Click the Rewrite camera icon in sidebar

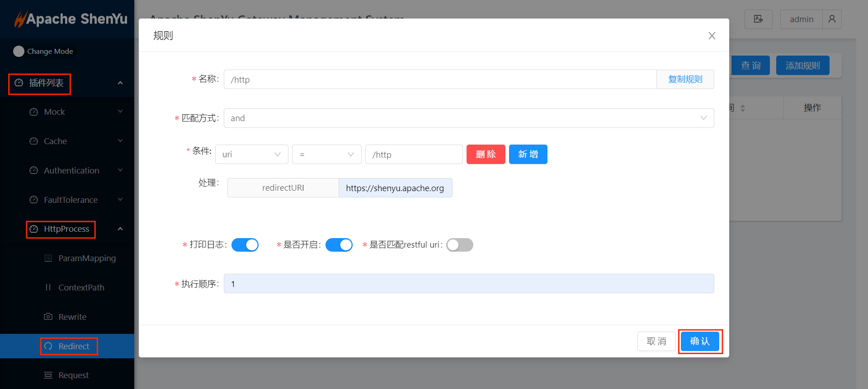pos(48,317)
